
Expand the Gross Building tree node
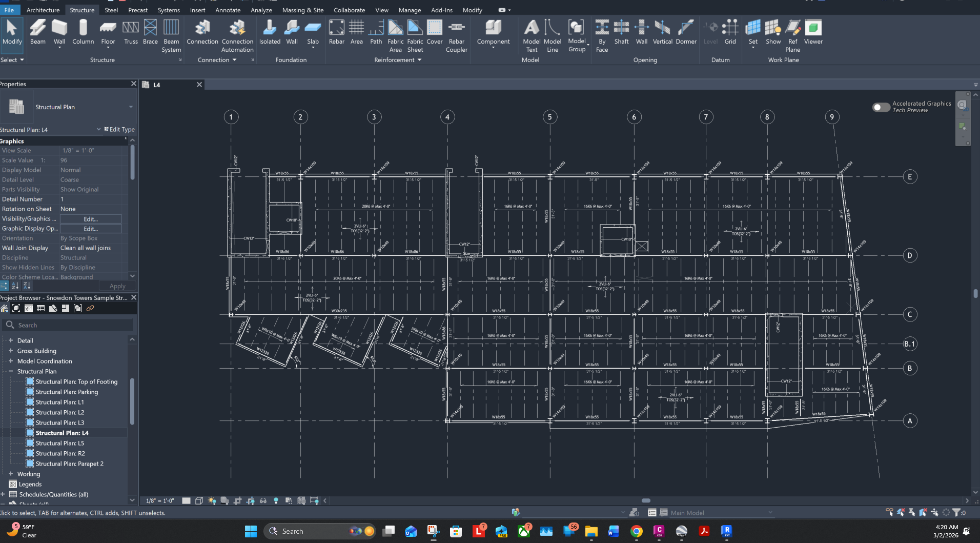pyautogui.click(x=11, y=351)
